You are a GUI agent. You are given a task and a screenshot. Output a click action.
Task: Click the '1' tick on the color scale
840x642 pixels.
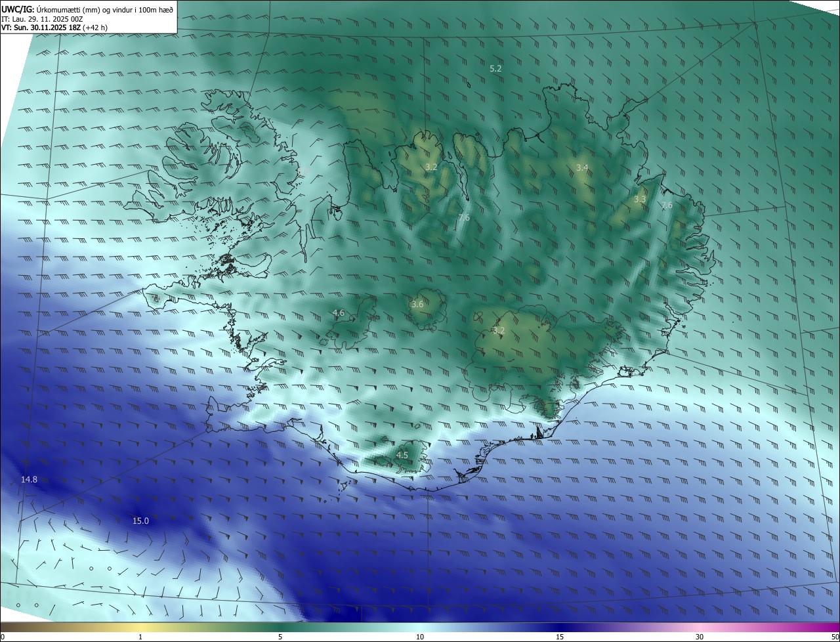point(140,637)
